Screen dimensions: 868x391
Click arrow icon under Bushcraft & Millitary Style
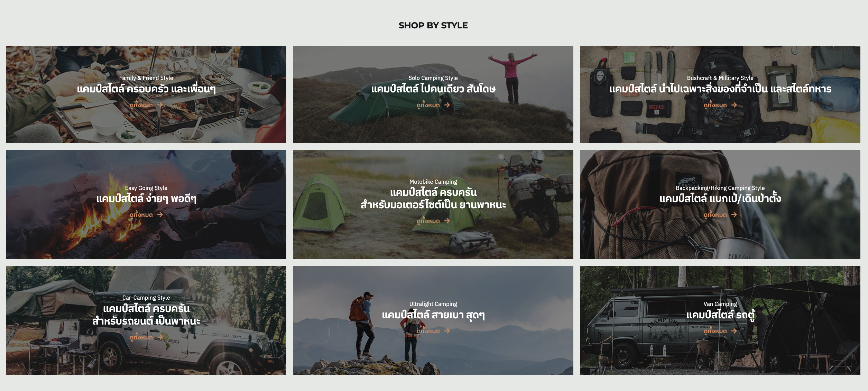tap(734, 105)
